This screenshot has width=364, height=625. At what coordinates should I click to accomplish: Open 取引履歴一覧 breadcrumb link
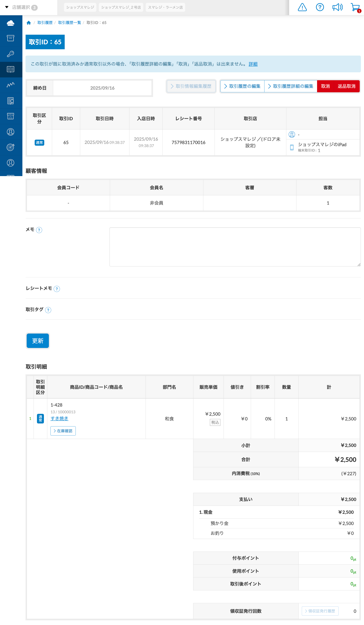pyautogui.click(x=69, y=23)
